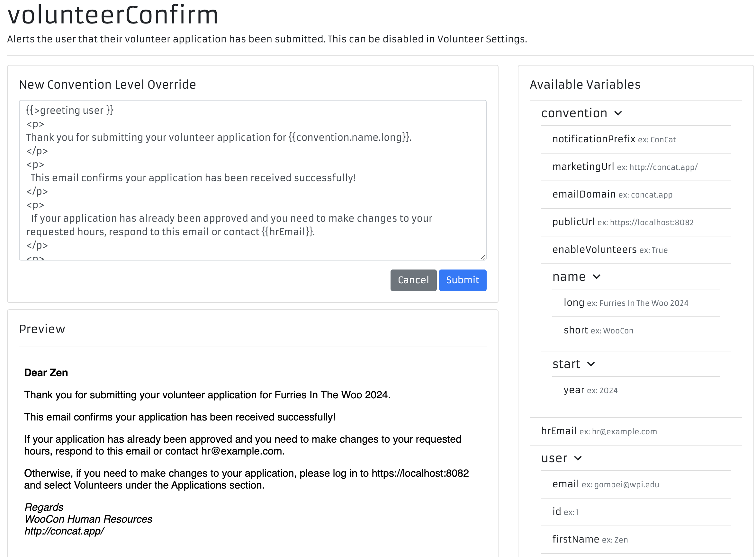Viewport: 756px width, 557px height.
Task: Click the Cancel button
Action: point(413,280)
